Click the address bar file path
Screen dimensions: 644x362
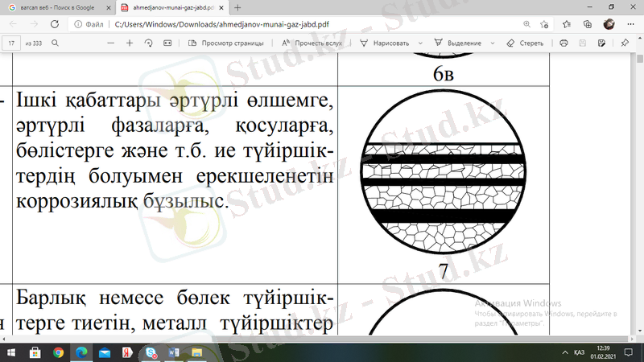pyautogui.click(x=222, y=24)
